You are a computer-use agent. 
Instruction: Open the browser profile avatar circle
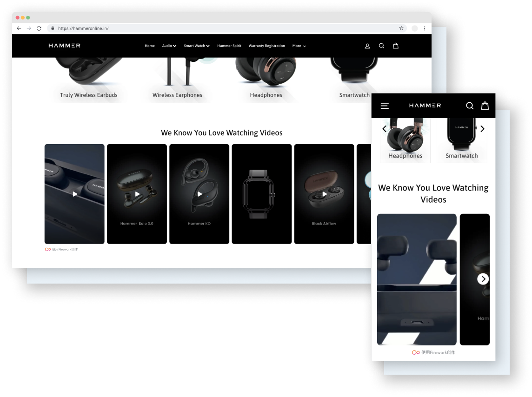coord(415,28)
